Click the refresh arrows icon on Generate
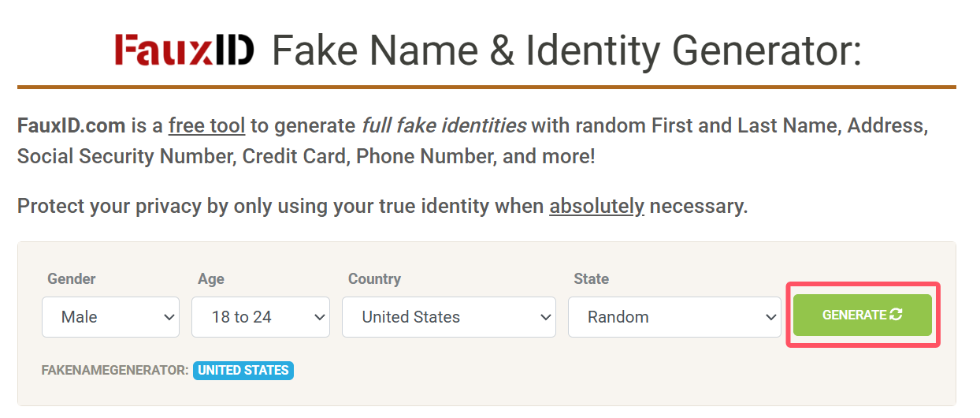 pos(896,315)
